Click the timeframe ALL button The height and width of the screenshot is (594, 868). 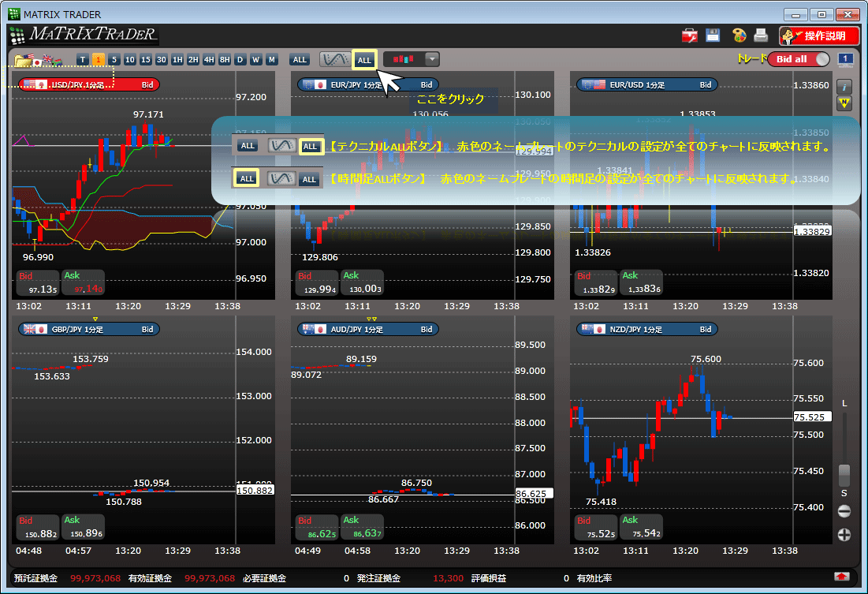300,60
